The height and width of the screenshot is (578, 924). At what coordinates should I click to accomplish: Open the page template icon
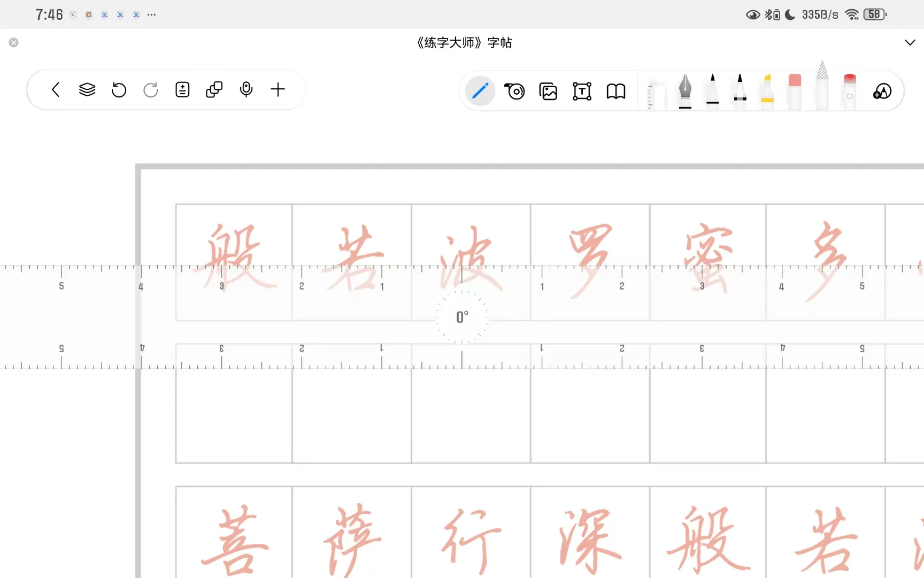[182, 89]
